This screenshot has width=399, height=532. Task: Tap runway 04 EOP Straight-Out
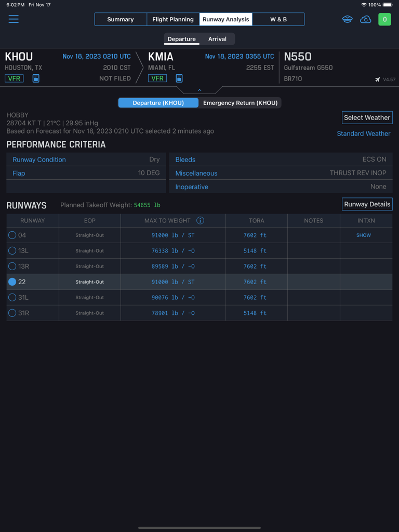click(x=89, y=235)
